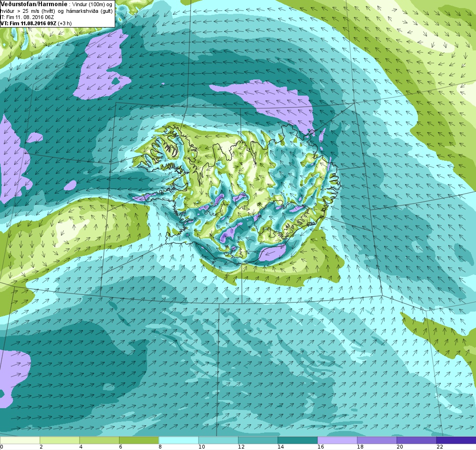The width and height of the screenshot is (476, 450).
Task: Click the '10' label on the color scale
Action: coord(201,447)
